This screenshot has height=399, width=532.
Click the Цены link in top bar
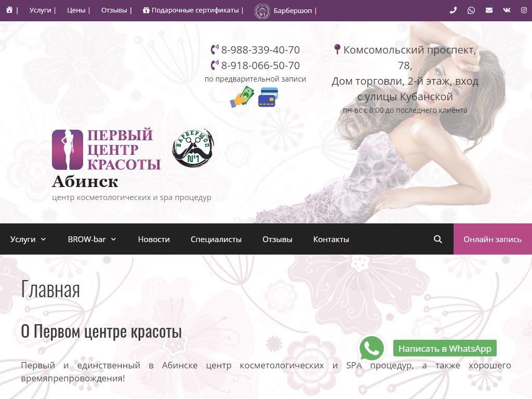(76, 10)
